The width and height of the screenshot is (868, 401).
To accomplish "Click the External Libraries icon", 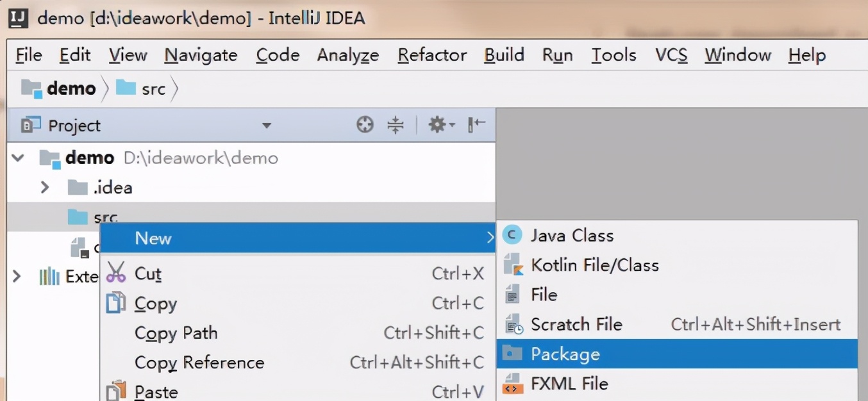I will 49,277.
